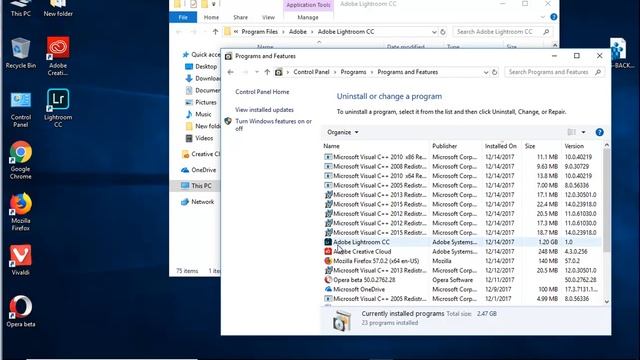Open the Organize dropdown
This screenshot has width=640, height=360.
(343, 132)
